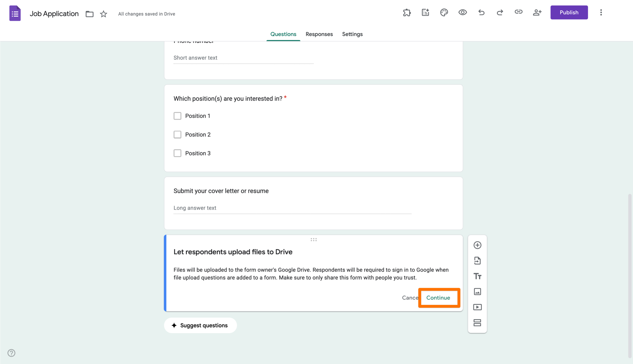Open the add-ons puzzle icon
Viewport: 633px width, 364px height.
tap(407, 12)
